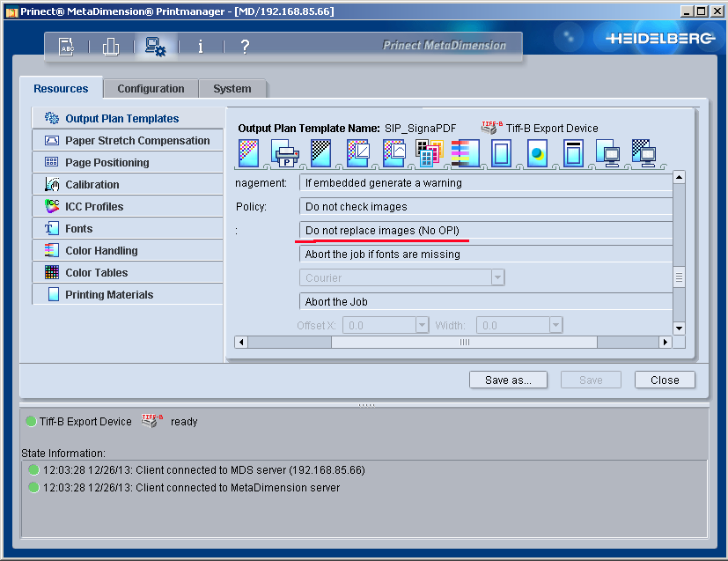Select the proof printer 'P' step icon
The width and height of the screenshot is (728, 561).
click(284, 155)
